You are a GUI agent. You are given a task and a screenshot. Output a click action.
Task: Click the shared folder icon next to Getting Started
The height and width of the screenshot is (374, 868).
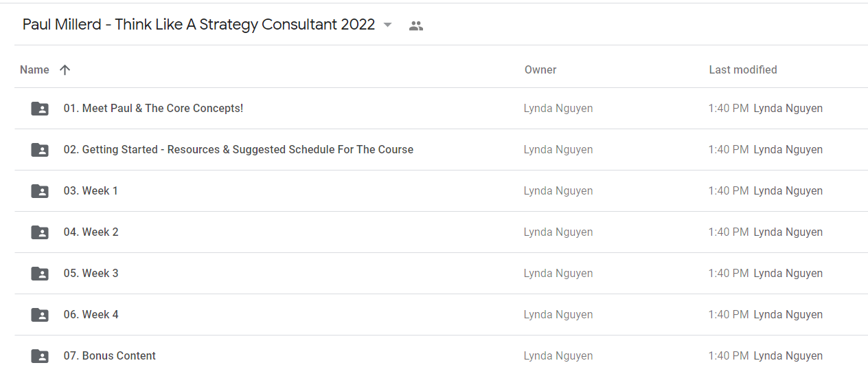[x=40, y=150]
